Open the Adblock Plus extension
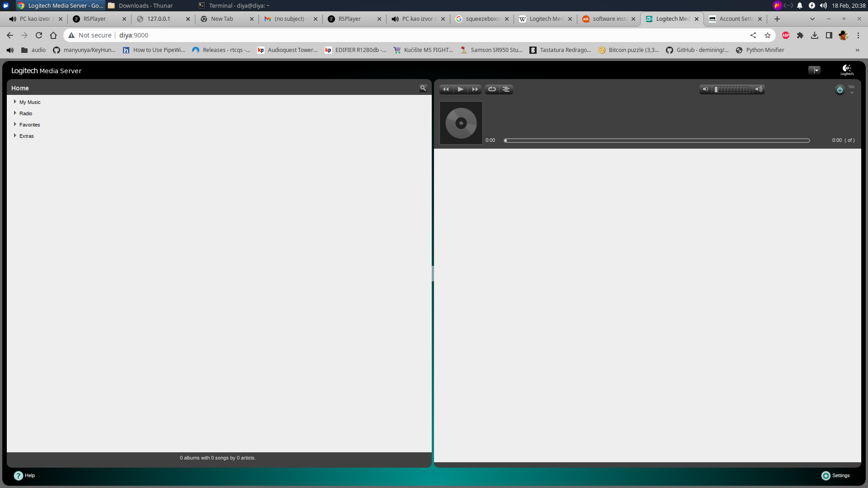868x488 pixels. click(786, 35)
